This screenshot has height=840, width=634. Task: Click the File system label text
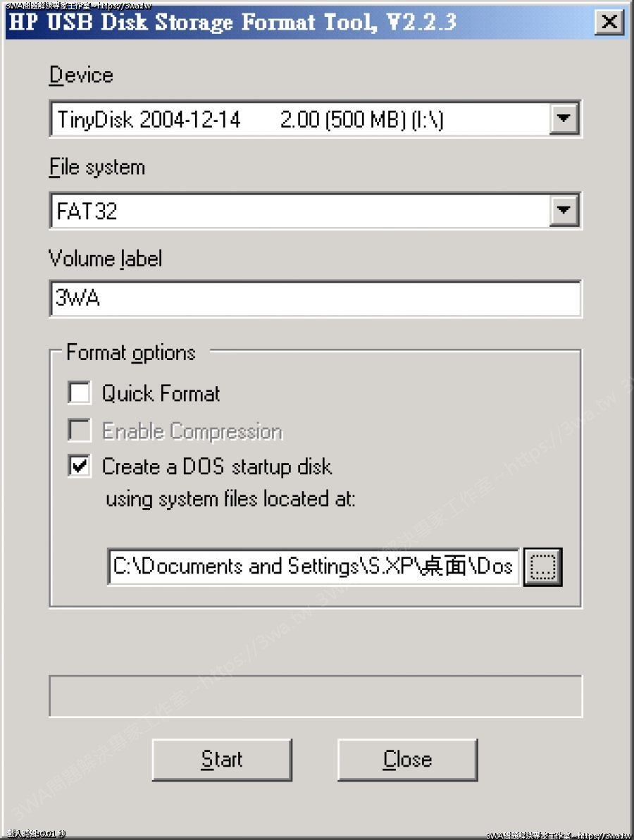coord(97,168)
